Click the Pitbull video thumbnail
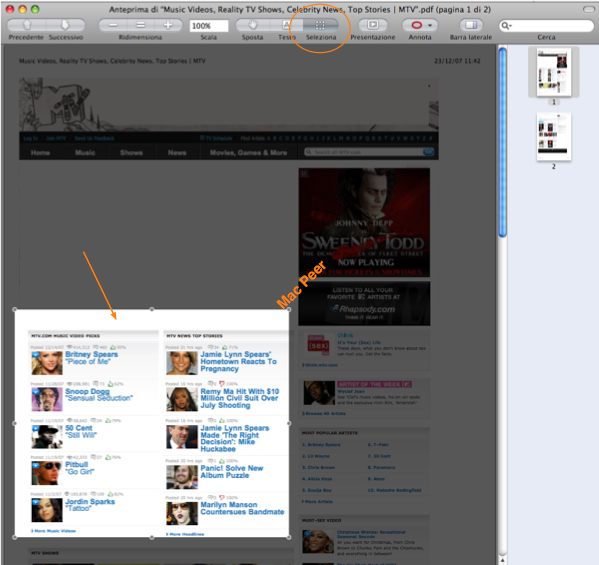Viewport: 599px width, 565px height. pyautogui.click(x=47, y=473)
